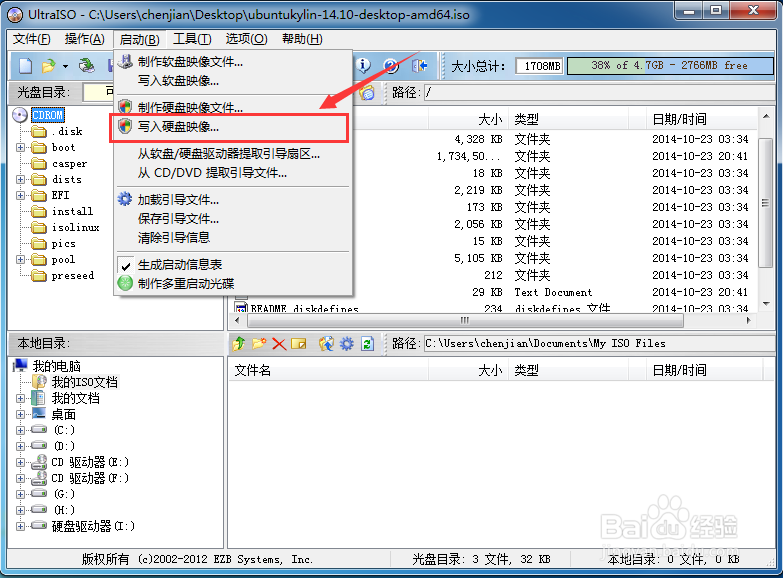Screen dimensions: 783x578
Task: Click the gear icon beside 加载引导文件
Action: point(125,199)
